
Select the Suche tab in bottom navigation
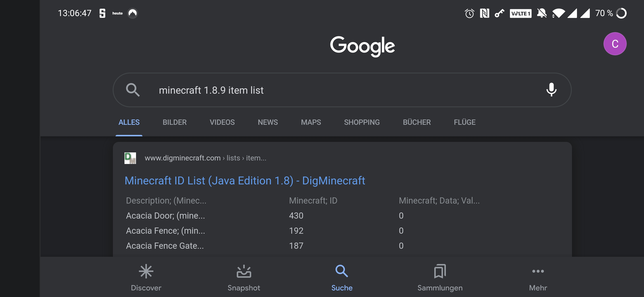pos(342,278)
